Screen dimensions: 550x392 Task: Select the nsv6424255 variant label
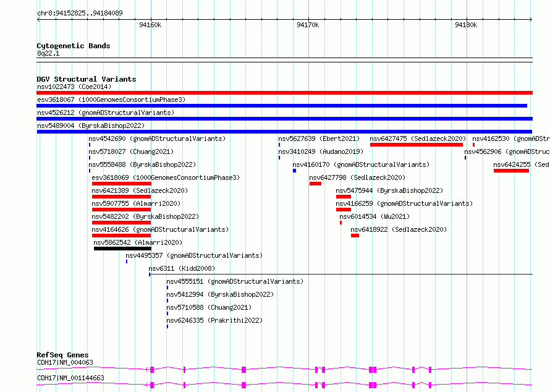(522, 164)
